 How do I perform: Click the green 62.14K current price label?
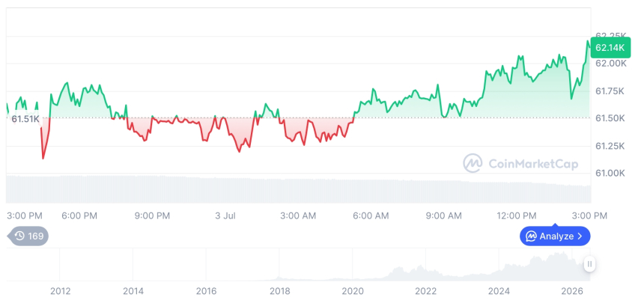click(610, 48)
